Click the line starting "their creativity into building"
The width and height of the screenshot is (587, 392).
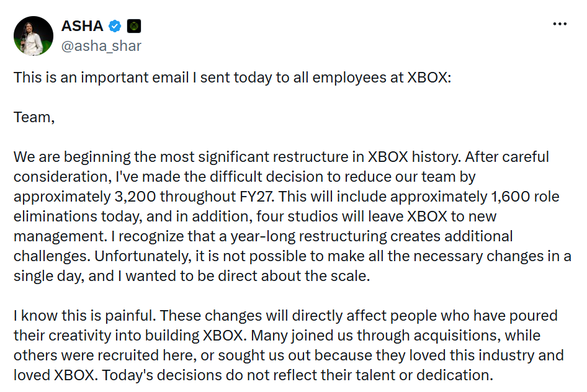coord(277,336)
